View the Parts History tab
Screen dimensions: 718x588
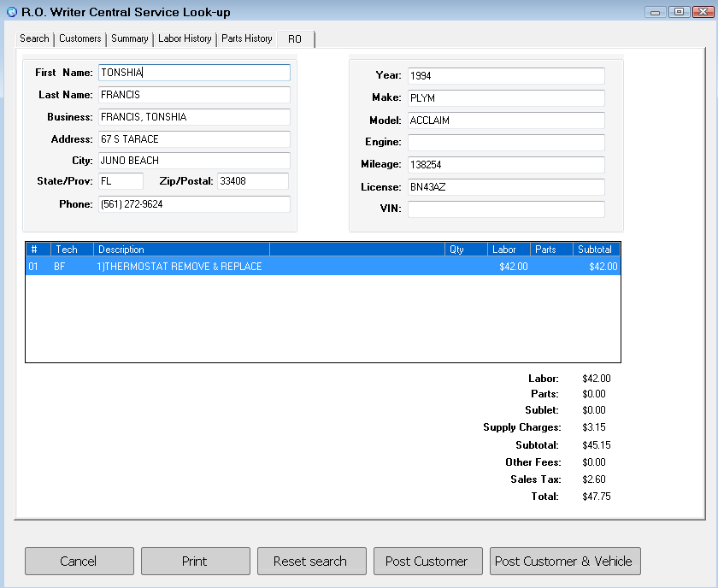tap(246, 38)
